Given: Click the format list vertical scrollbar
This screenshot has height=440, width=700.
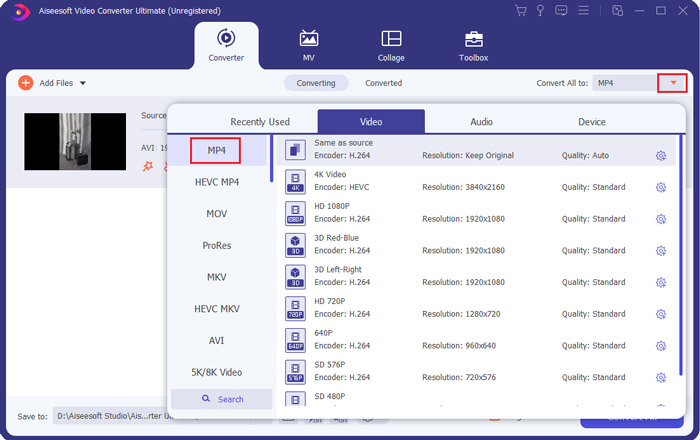Looking at the screenshot, I should (x=271, y=158).
